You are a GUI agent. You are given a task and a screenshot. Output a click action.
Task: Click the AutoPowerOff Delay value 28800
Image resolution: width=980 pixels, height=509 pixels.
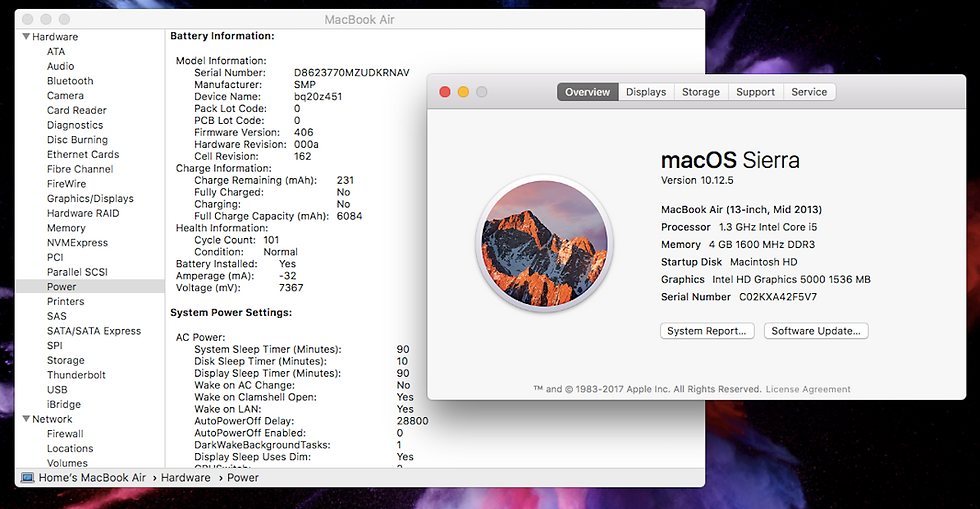412,421
